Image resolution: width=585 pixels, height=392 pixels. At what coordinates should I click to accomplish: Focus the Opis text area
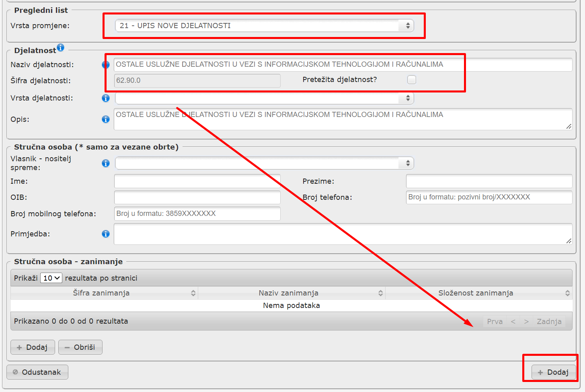(x=343, y=119)
